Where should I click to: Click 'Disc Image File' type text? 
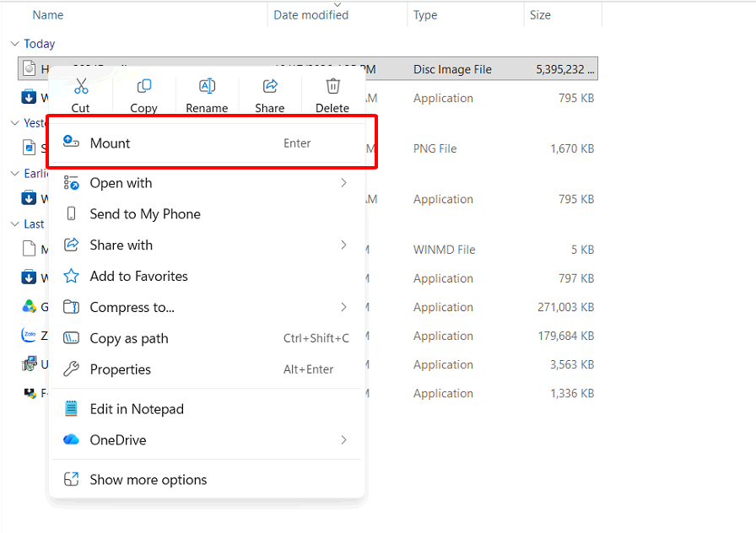click(x=452, y=69)
